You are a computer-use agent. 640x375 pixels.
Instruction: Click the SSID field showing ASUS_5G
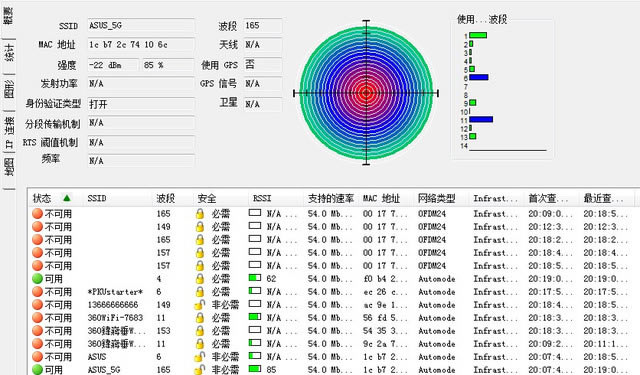(x=141, y=25)
